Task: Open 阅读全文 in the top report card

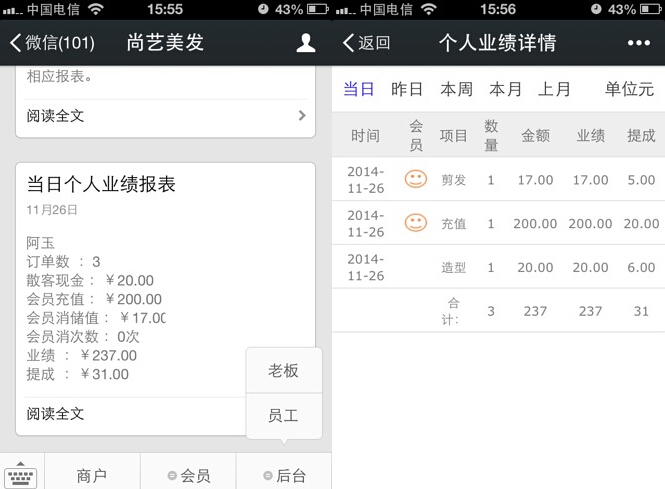Action: click(55, 115)
